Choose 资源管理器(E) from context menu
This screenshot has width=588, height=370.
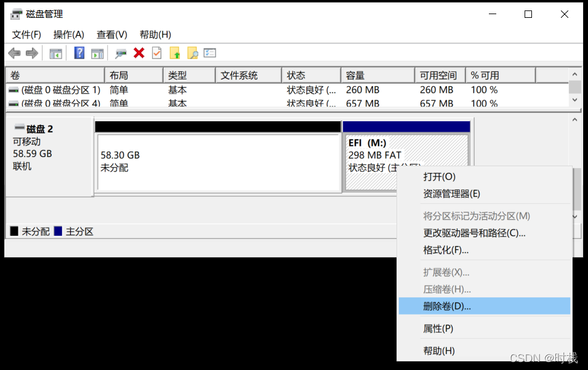point(485,194)
